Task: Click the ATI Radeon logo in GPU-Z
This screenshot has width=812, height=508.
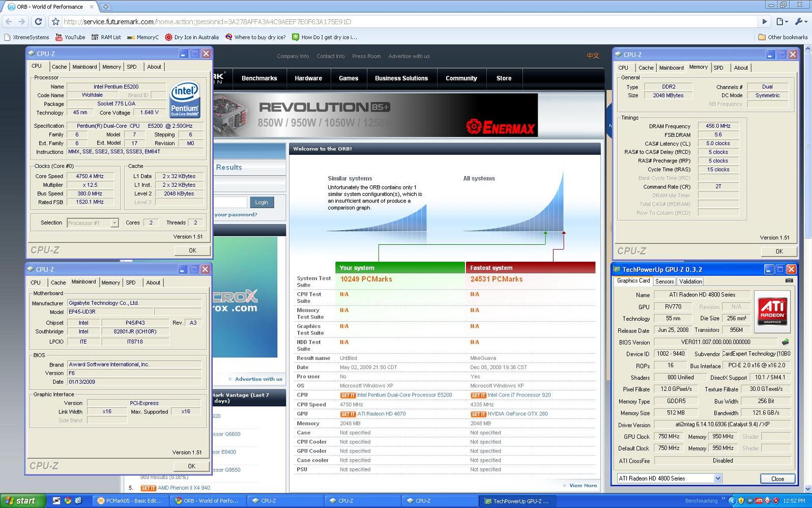Action: click(772, 311)
